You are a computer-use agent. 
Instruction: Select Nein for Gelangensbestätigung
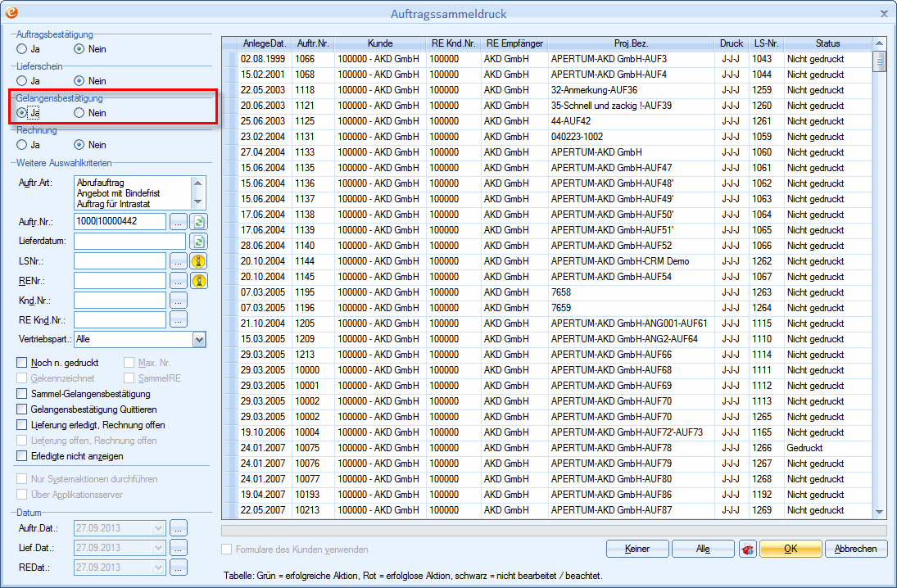79,113
